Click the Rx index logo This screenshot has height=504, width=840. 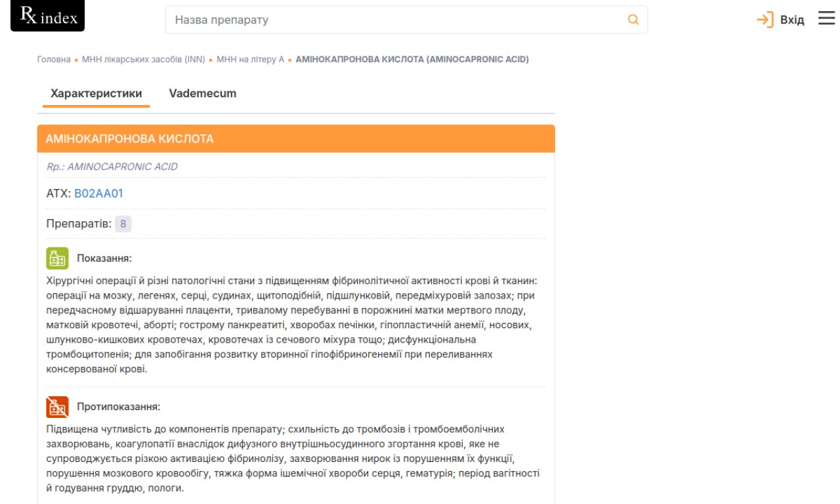pyautogui.click(x=48, y=16)
